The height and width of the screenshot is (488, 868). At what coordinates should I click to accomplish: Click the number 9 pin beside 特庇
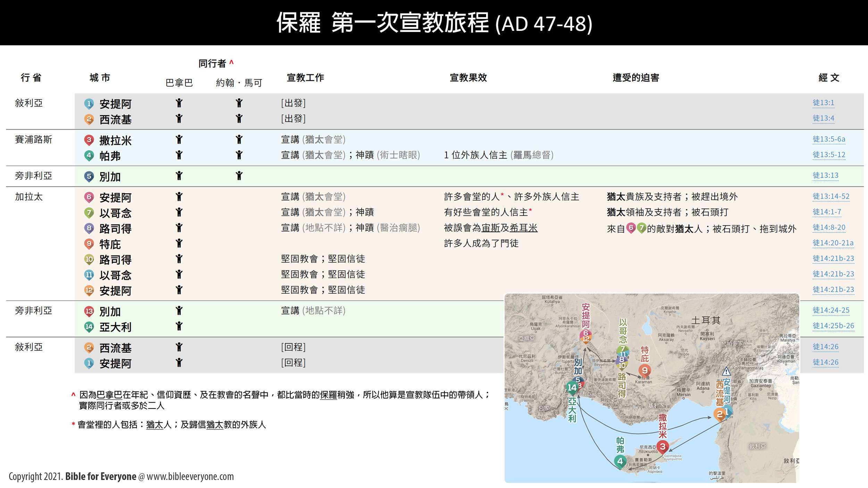(89, 244)
